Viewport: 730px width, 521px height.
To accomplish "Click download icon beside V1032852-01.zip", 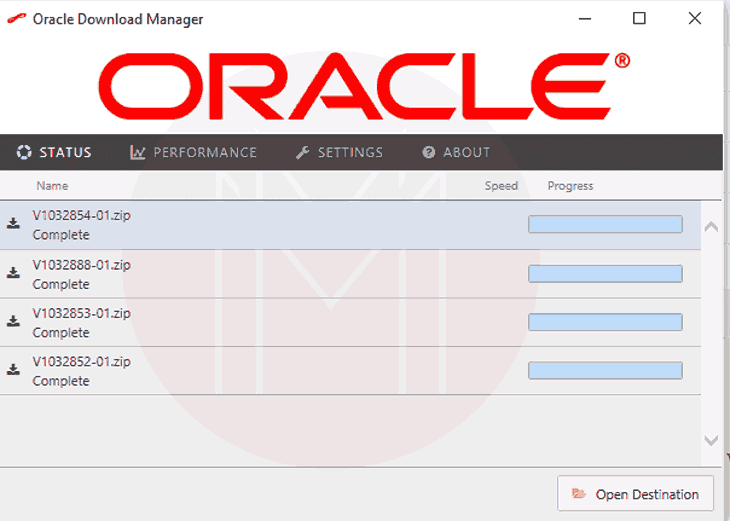I will (x=13, y=370).
